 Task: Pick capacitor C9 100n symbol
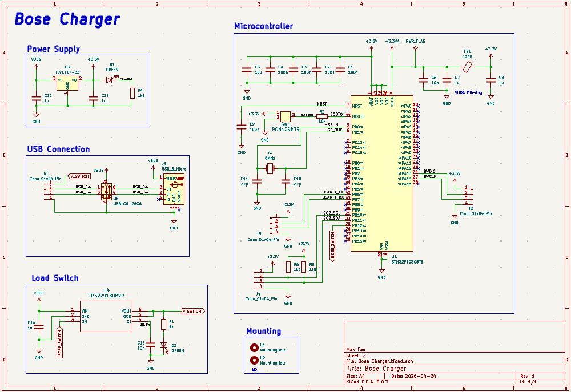point(242,127)
